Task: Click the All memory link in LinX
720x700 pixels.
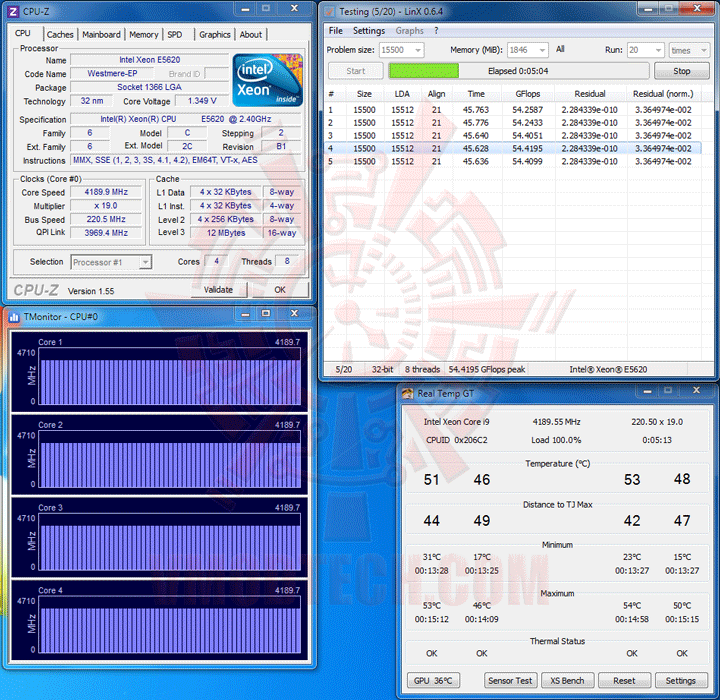Action: point(560,49)
